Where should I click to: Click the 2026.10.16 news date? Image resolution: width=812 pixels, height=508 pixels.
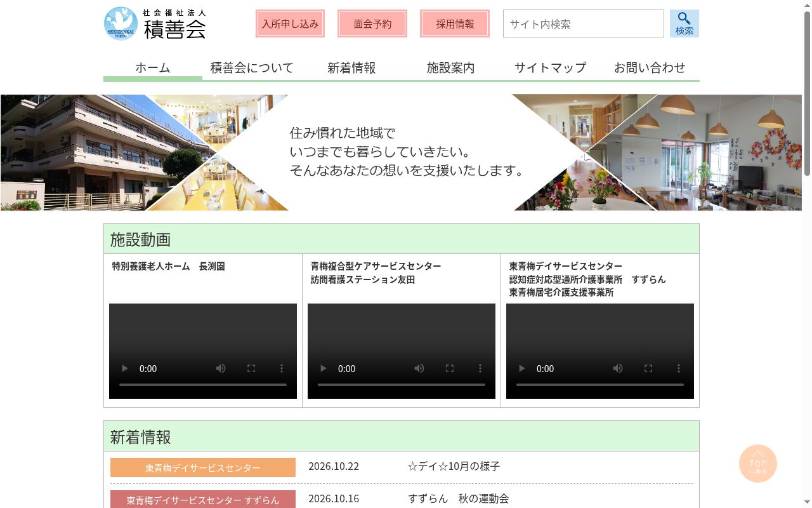click(x=334, y=498)
